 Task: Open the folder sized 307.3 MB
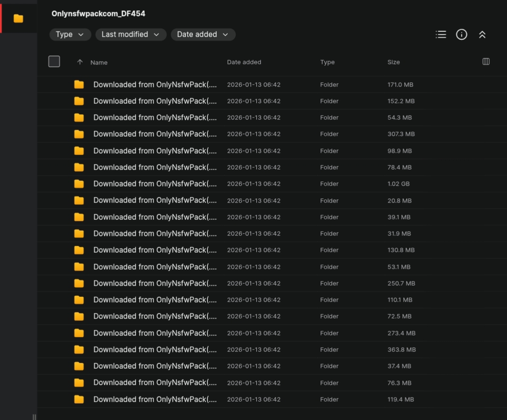pyautogui.click(x=155, y=134)
